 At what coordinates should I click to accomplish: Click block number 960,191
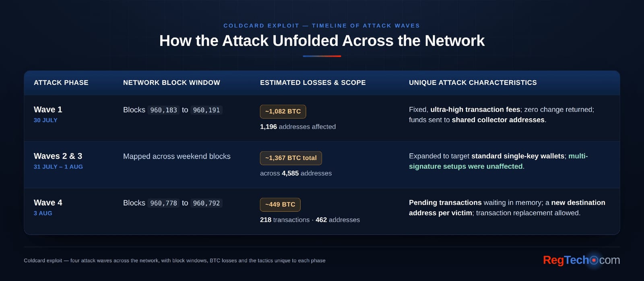pos(206,110)
